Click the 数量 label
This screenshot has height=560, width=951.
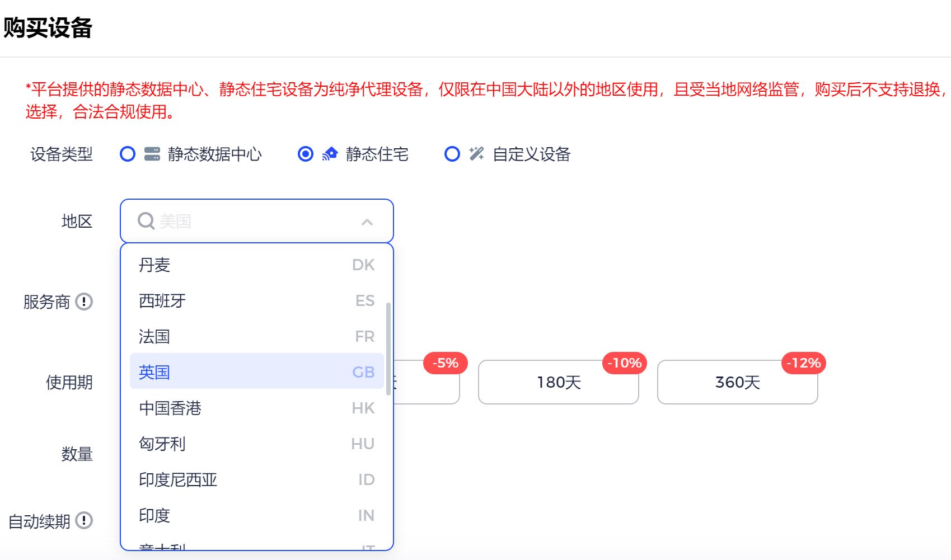[77, 454]
